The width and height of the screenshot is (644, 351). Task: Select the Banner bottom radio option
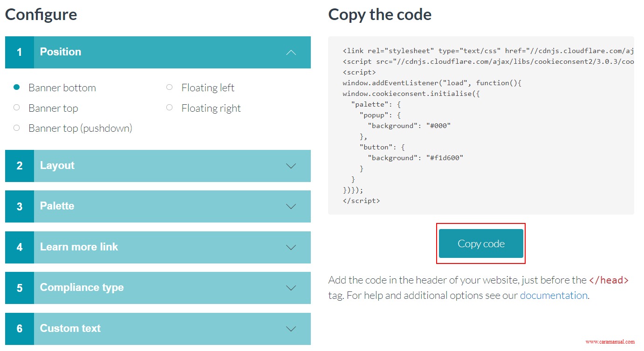[17, 87]
